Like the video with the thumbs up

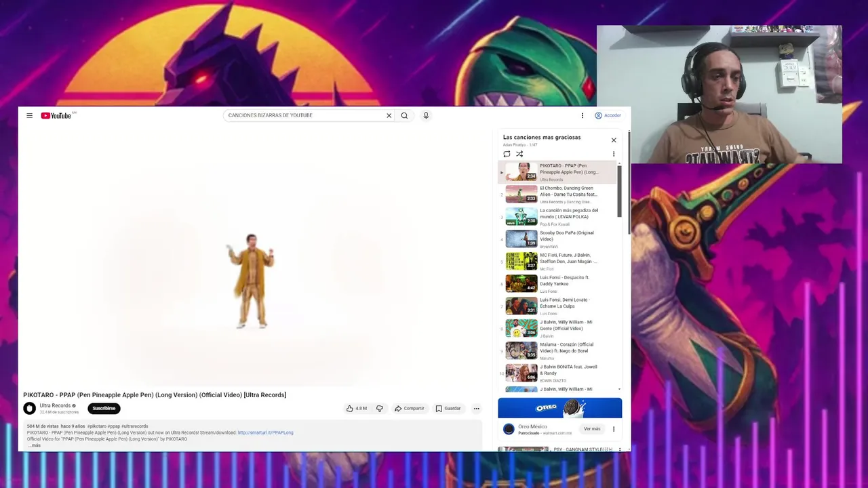[357, 409]
